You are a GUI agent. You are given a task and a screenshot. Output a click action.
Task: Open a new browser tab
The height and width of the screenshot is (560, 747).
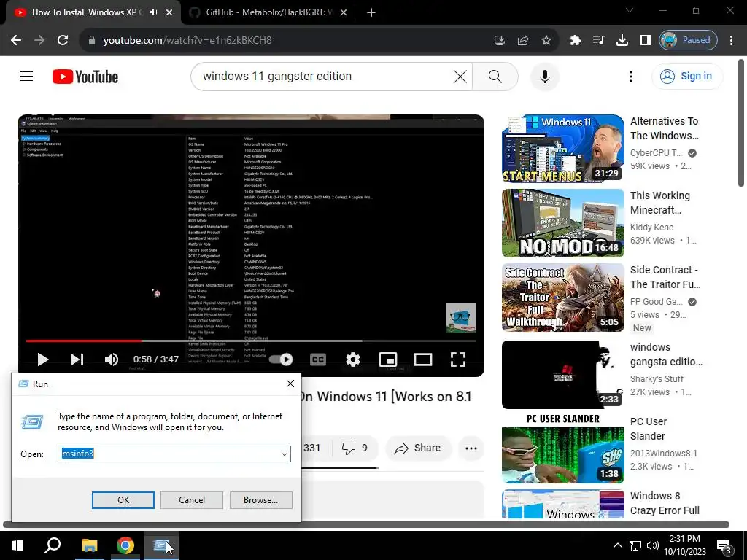coord(371,12)
